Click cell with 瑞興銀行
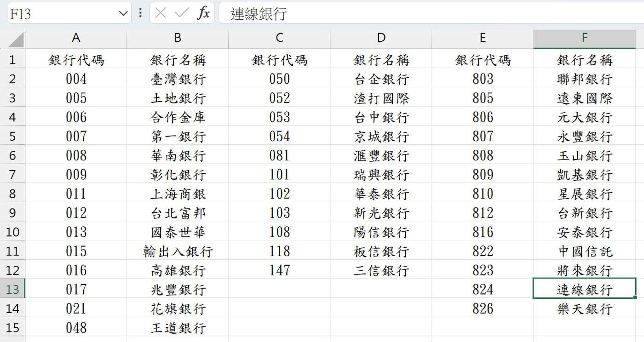Image resolution: width=644 pixels, height=342 pixels. pyautogui.click(x=381, y=175)
